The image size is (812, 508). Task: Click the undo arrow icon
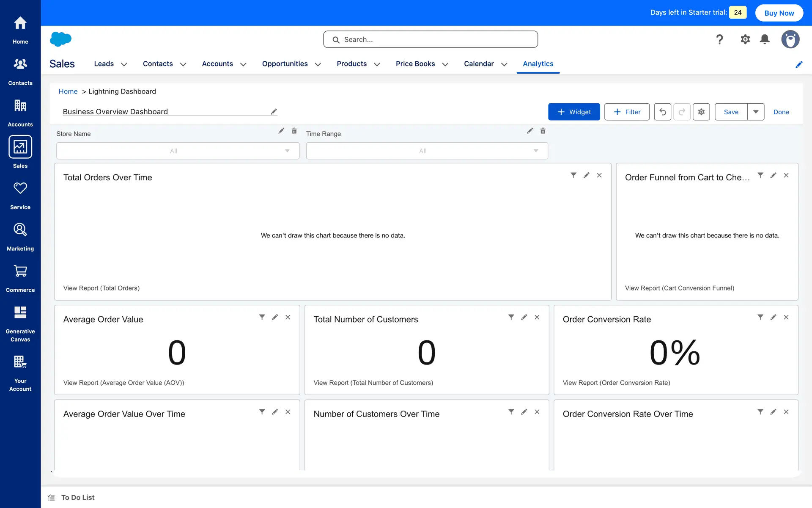pos(662,112)
